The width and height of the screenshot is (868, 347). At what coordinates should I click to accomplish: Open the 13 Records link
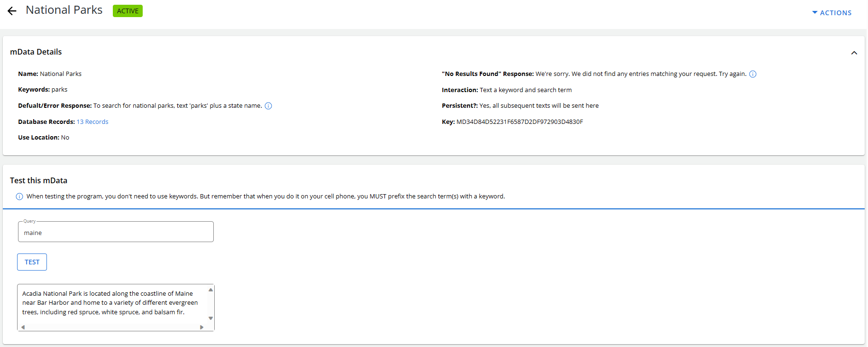tap(92, 122)
